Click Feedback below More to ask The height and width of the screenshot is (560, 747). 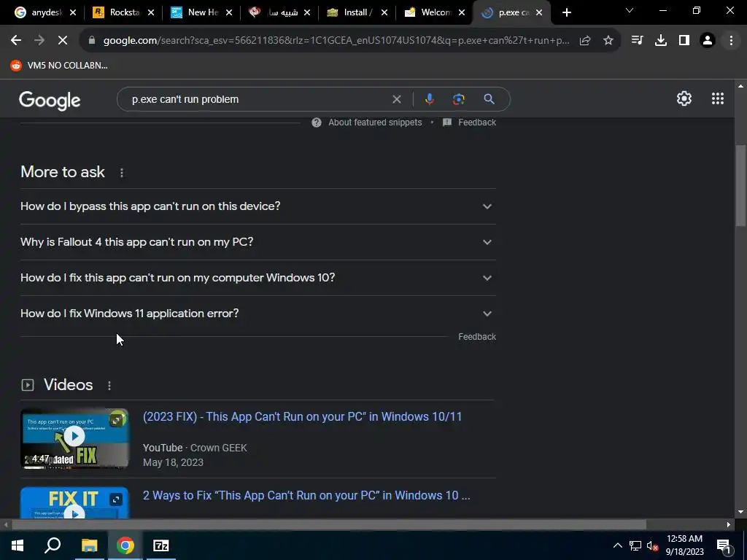point(477,337)
